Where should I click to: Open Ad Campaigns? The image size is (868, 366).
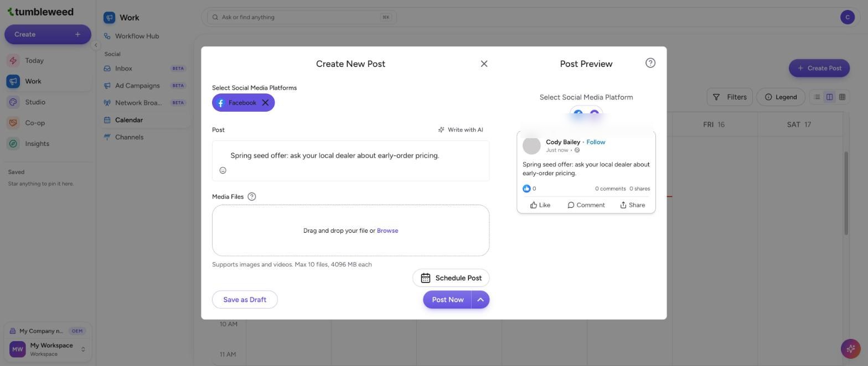(145, 86)
